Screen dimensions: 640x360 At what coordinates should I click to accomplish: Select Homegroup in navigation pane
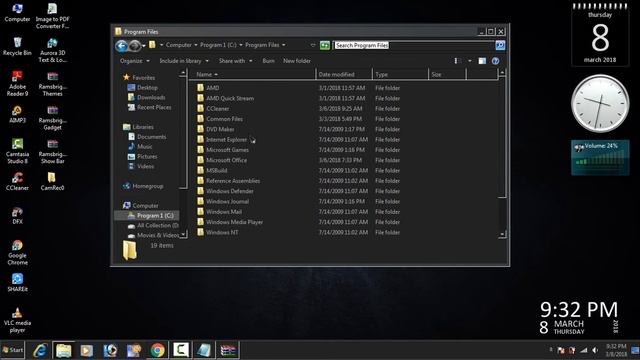(x=142, y=186)
